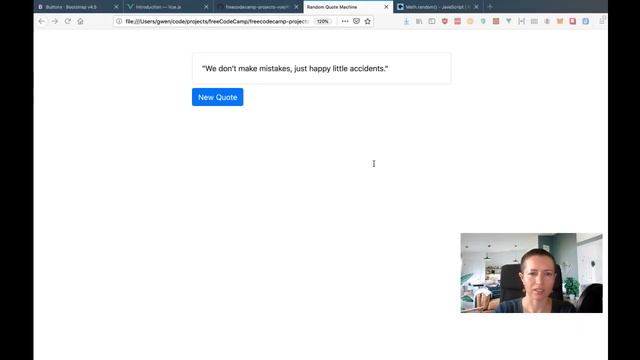Image resolution: width=640 pixels, height=360 pixels.
Task: Close the Introduction Vue.js tab
Action: (x=206, y=7)
